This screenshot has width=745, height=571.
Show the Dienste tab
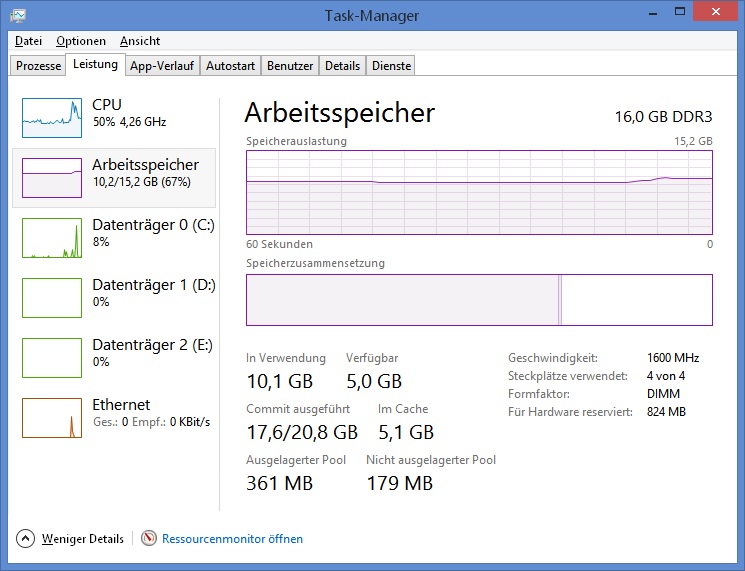(392, 66)
